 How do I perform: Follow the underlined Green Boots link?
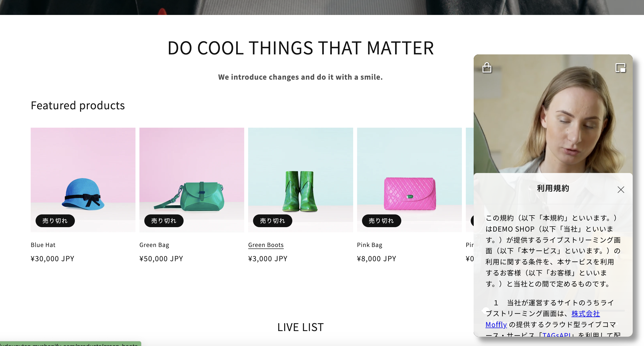pos(266,245)
